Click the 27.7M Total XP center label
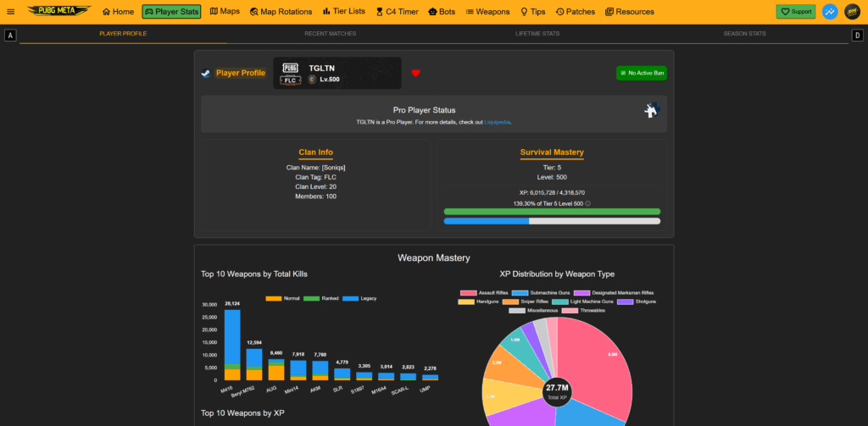This screenshot has height=426, width=868. point(558,391)
